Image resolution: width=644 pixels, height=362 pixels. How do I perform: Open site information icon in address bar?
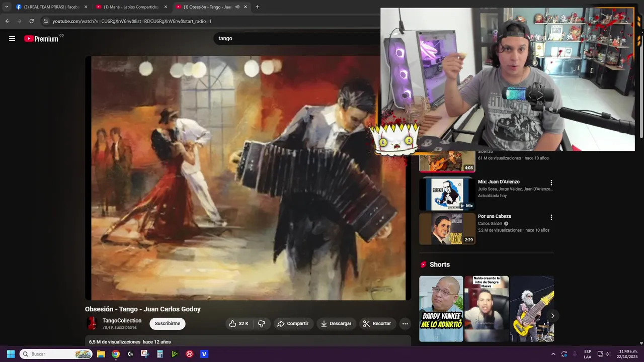pyautogui.click(x=46, y=21)
